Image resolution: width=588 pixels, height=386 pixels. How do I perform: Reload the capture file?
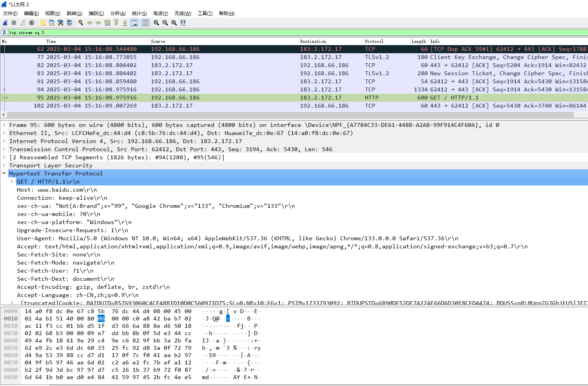click(69, 23)
